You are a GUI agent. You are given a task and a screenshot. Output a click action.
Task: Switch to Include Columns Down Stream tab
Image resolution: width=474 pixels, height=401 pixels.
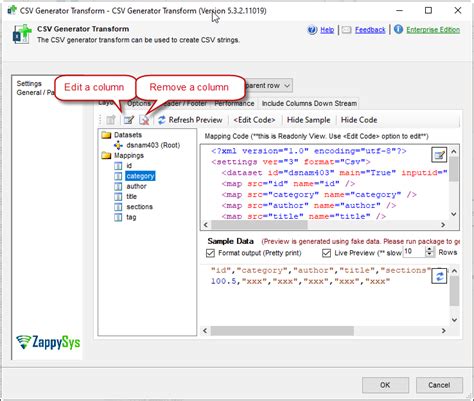click(309, 104)
